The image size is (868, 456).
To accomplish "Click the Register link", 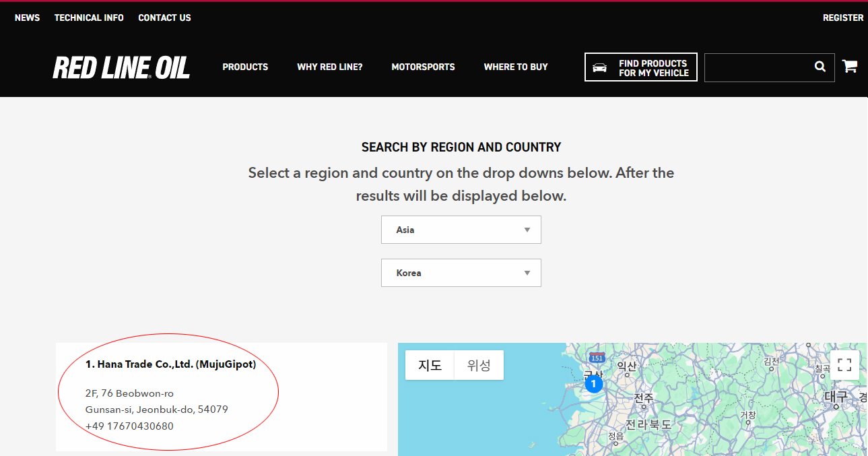I will tap(842, 18).
